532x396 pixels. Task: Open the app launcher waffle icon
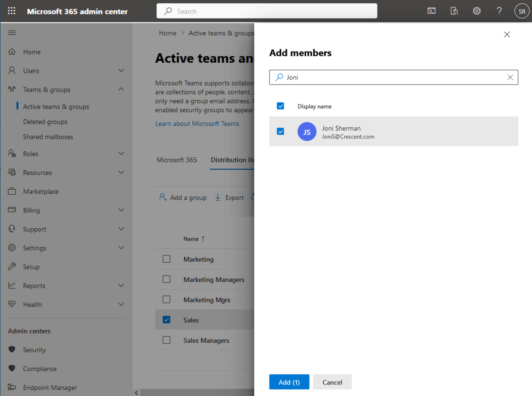point(12,11)
